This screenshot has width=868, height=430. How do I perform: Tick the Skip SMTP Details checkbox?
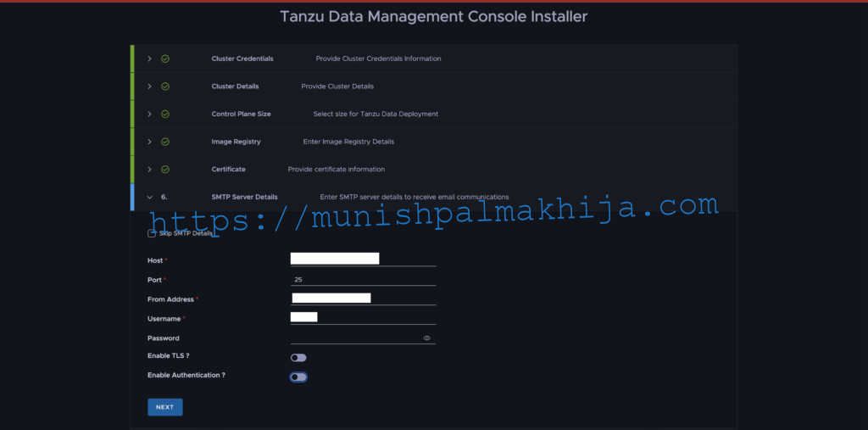point(151,234)
